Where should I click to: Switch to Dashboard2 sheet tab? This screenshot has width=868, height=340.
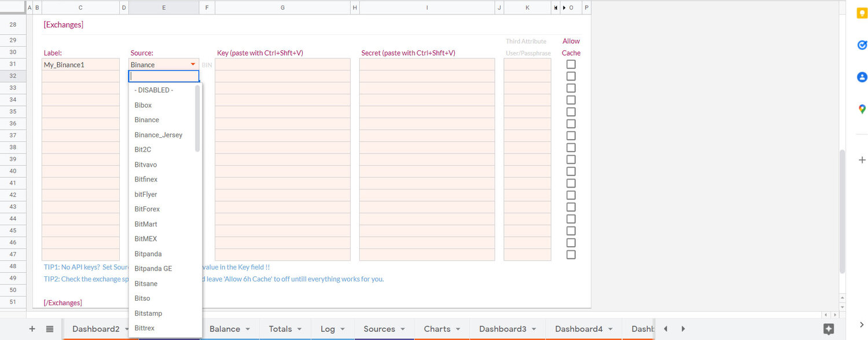click(96, 329)
